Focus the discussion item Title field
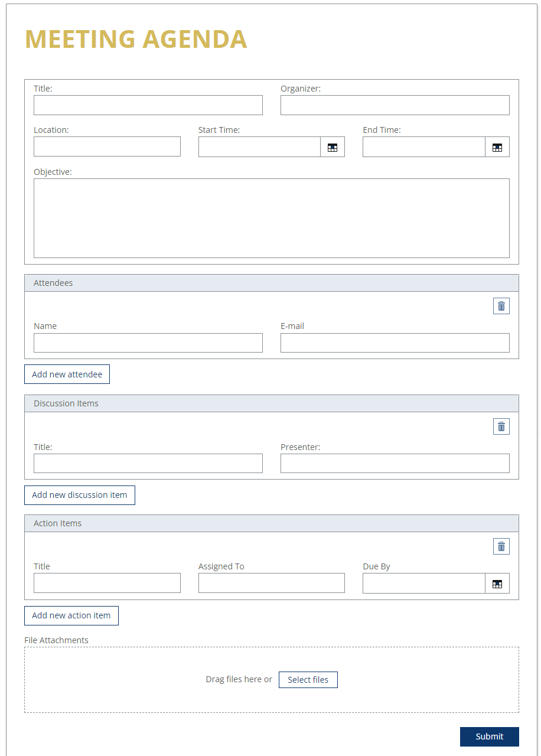This screenshot has width=541, height=756. pos(148,463)
